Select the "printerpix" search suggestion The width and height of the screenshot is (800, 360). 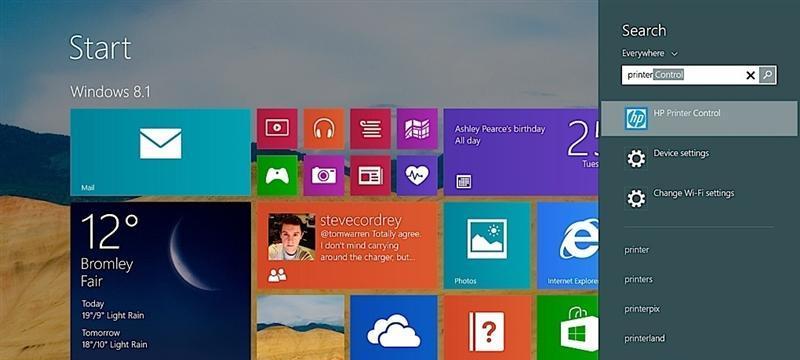(642, 309)
